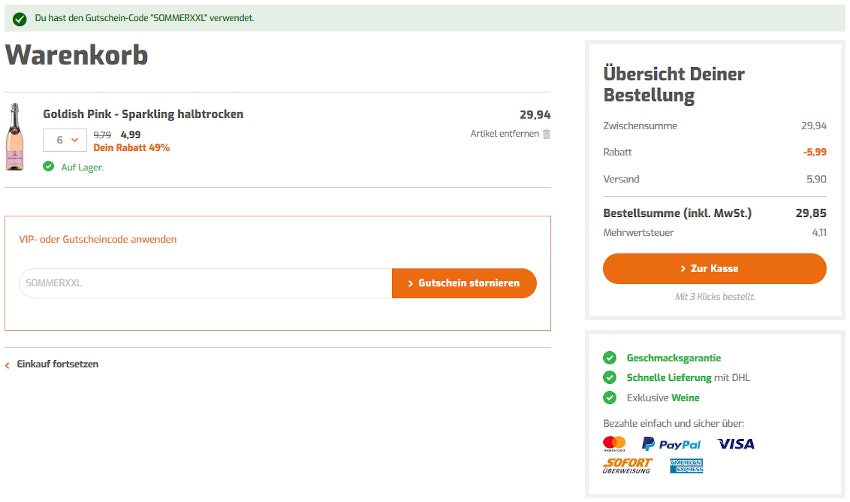
Task: Click the Geschmacksgarantie checkmark icon
Action: [x=610, y=358]
